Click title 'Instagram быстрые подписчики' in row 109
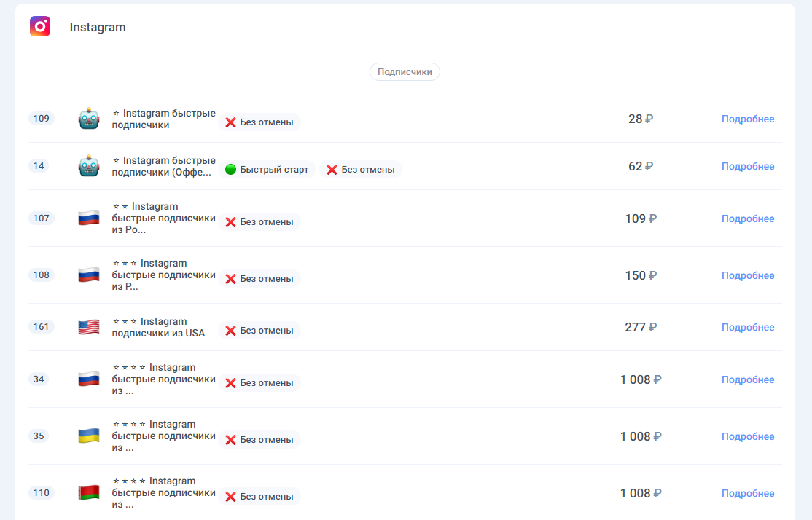Image resolution: width=812 pixels, height=520 pixels. [x=164, y=119]
